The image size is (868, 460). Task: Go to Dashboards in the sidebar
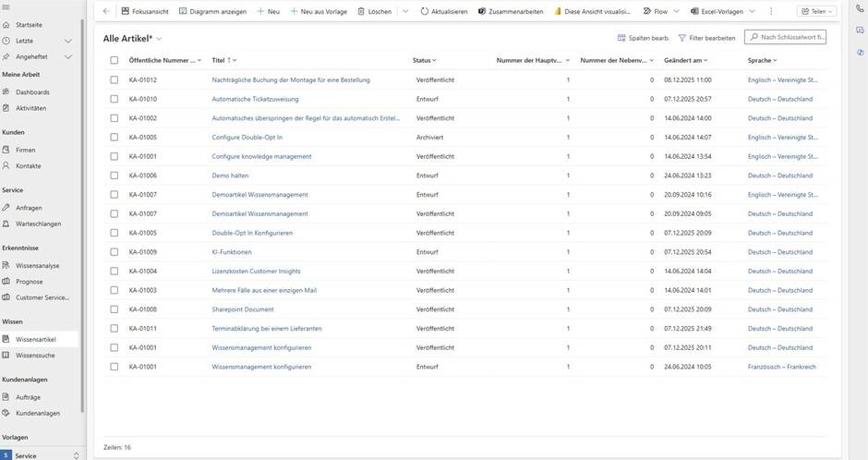click(x=32, y=92)
